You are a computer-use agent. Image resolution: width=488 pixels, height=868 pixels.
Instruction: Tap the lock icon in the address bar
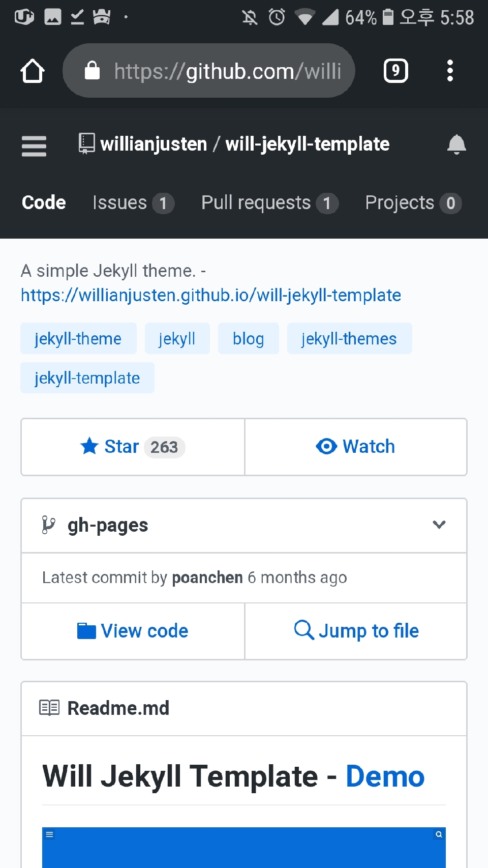92,71
